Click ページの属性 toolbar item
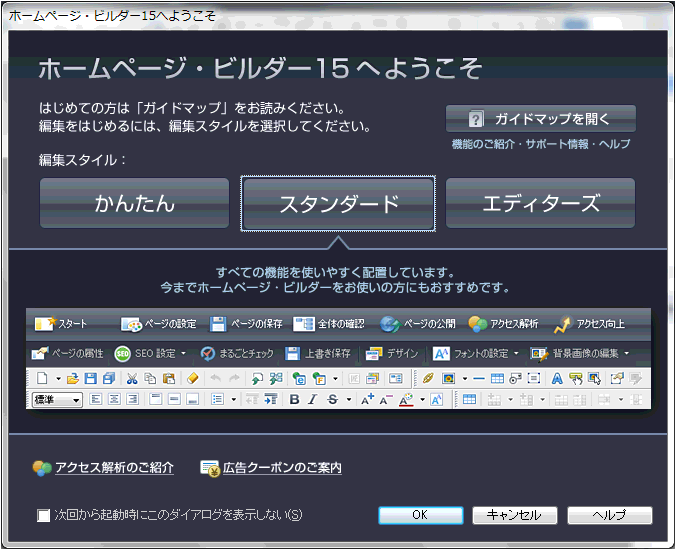This screenshot has width=676, height=550. [67, 354]
